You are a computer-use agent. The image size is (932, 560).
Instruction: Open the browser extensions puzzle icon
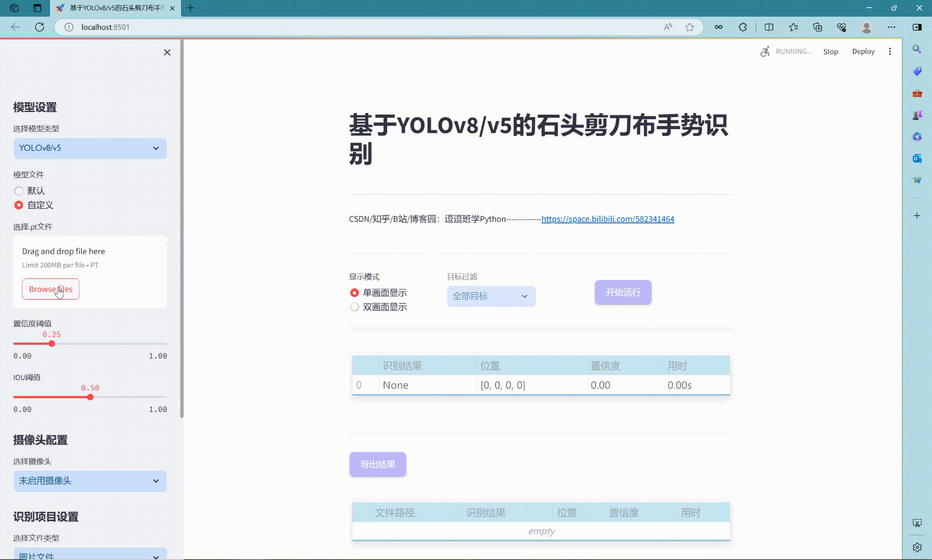(x=743, y=27)
